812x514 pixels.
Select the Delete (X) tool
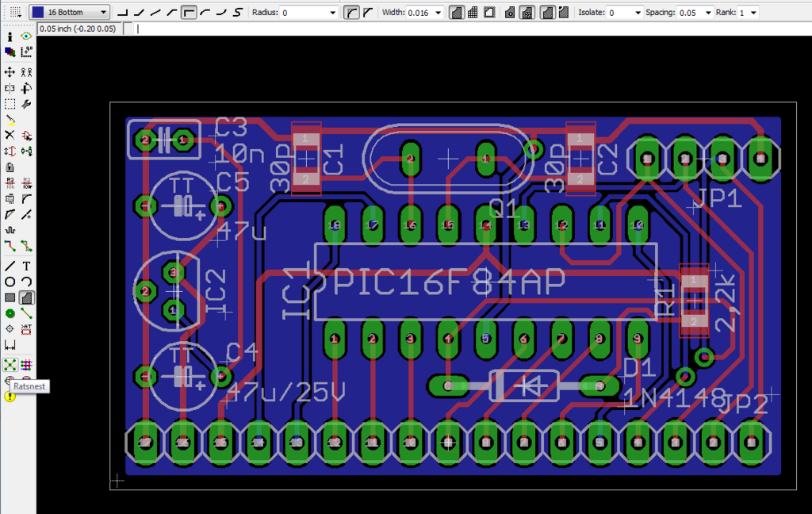pos(10,136)
